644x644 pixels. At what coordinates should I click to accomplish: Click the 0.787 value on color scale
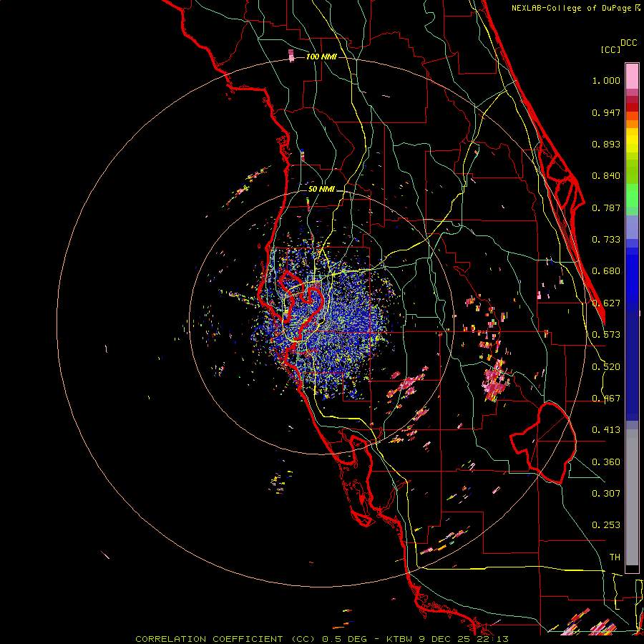pos(606,208)
